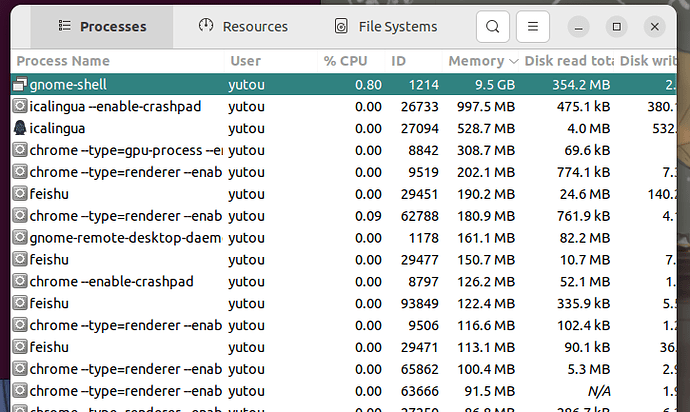
Task: Click icon of chrome renderer process 63666
Action: pyautogui.click(x=20, y=390)
